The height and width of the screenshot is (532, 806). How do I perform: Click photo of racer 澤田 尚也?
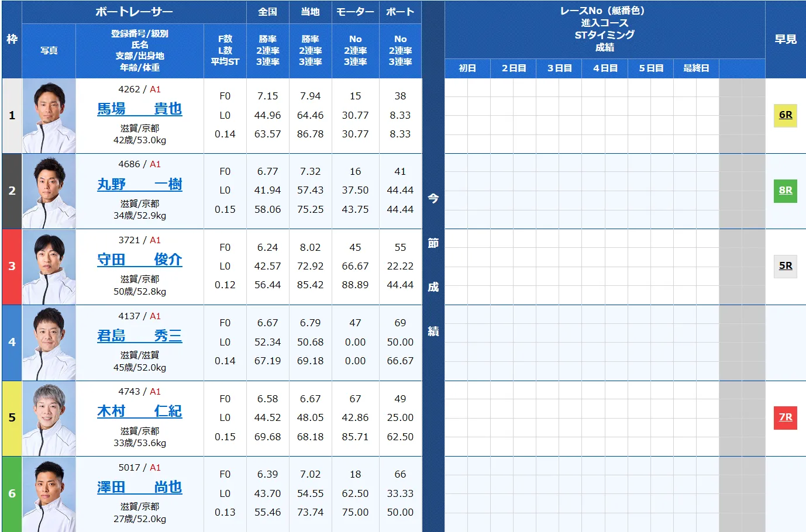49,494
